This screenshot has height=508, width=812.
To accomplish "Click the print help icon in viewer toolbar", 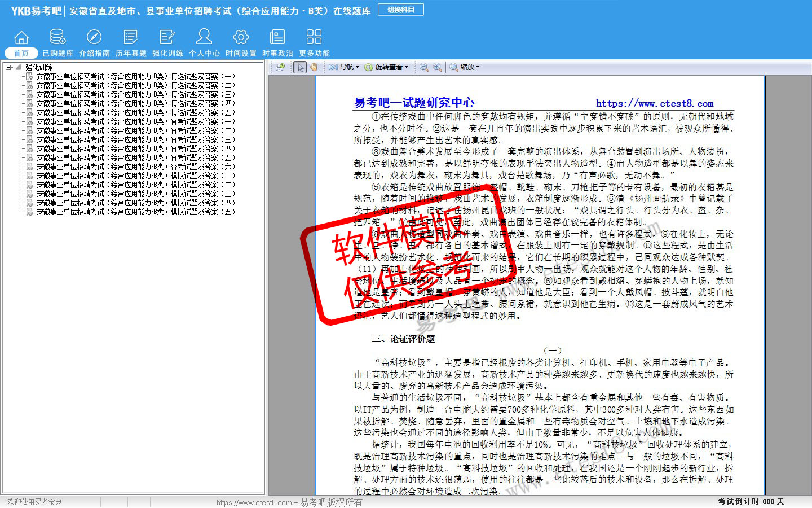I will (280, 67).
